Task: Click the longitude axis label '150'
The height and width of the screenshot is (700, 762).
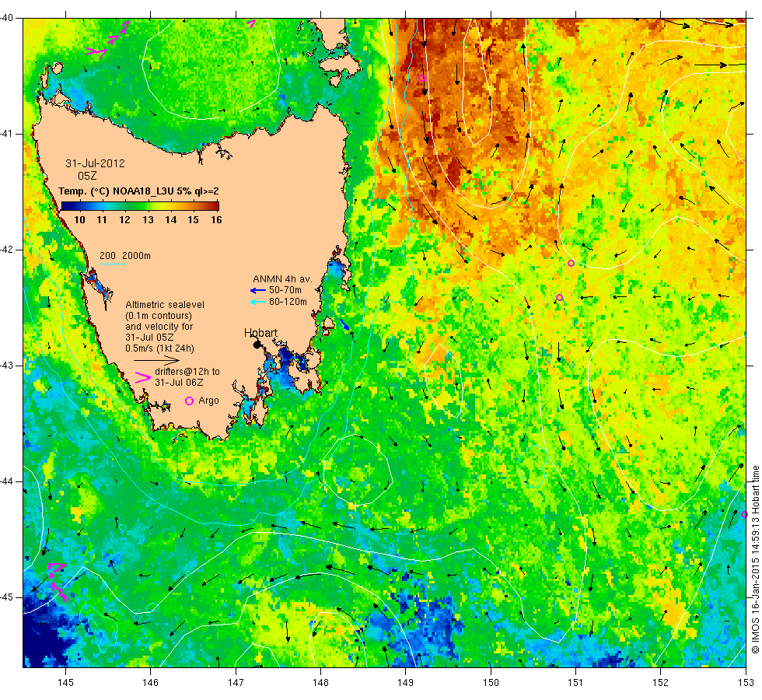Action: pos(491,683)
